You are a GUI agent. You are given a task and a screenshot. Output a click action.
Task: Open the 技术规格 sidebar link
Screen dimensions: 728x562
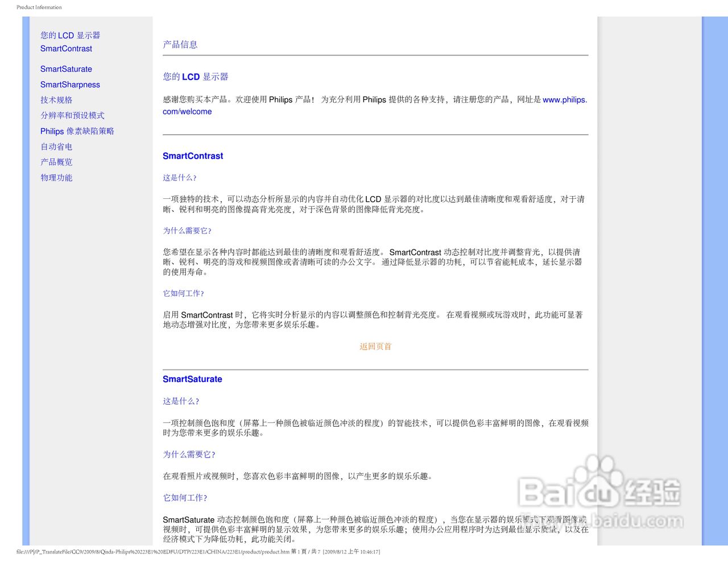click(x=56, y=100)
